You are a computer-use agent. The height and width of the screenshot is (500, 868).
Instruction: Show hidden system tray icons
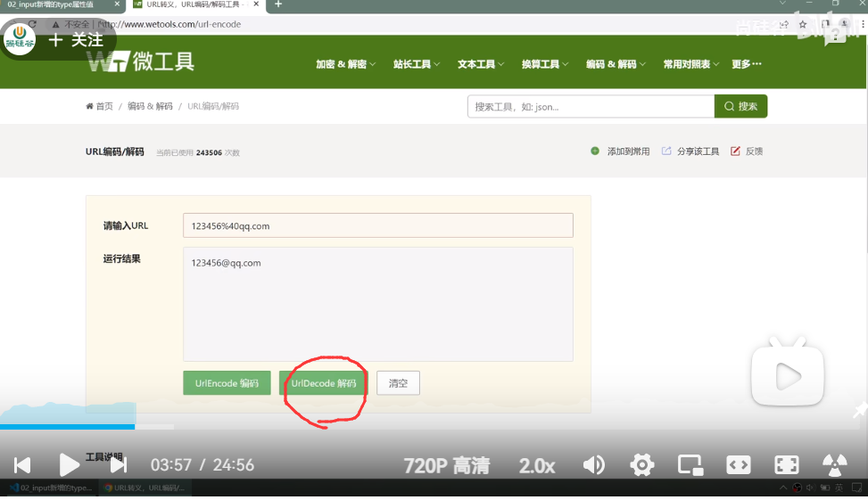782,488
